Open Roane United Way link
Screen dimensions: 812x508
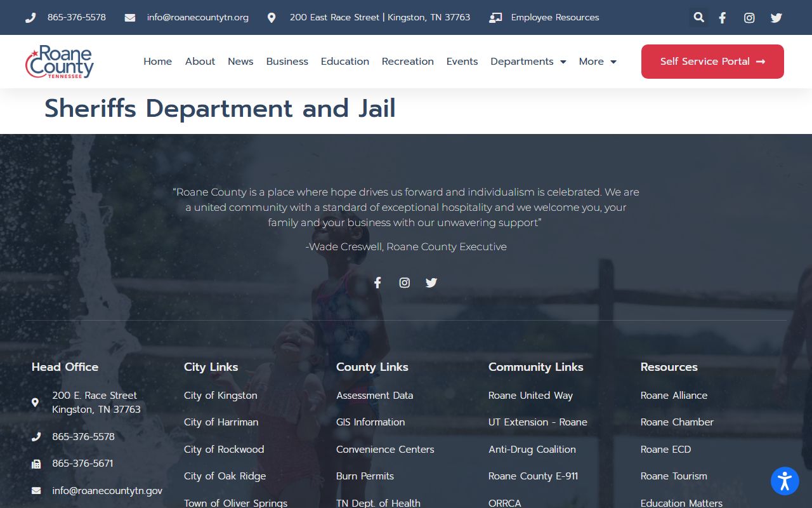pyautogui.click(x=530, y=395)
